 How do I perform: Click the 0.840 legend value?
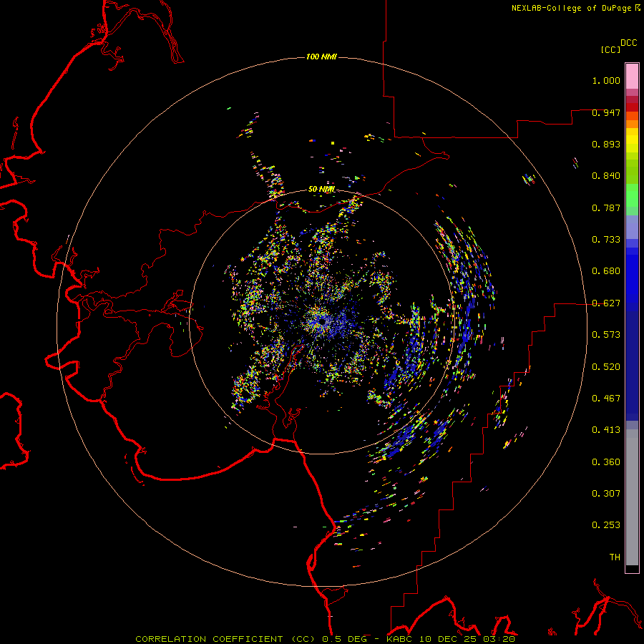point(606,176)
